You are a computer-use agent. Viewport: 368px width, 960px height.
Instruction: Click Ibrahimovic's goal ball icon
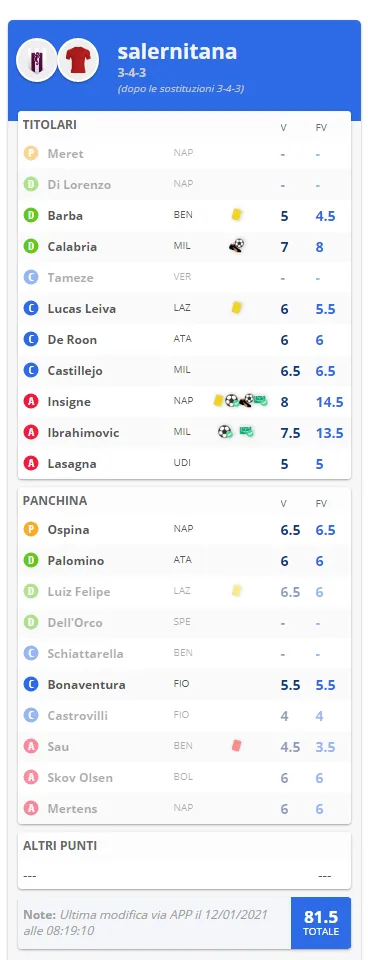point(225,432)
